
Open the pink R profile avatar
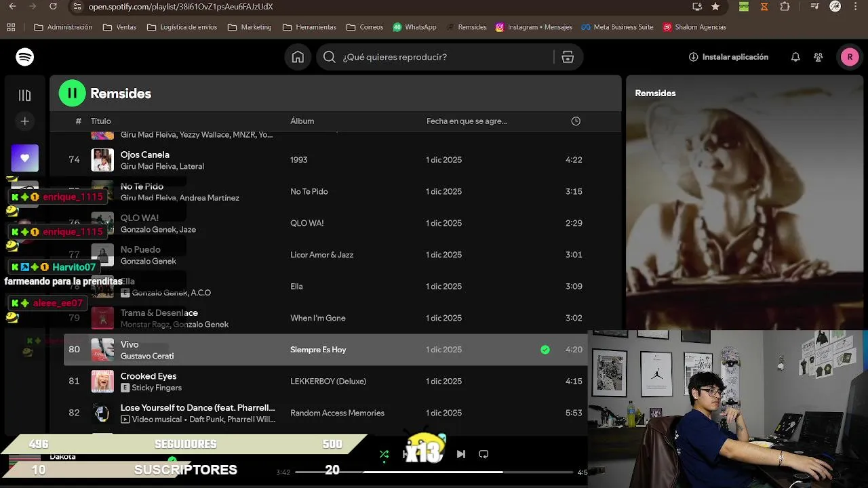pyautogui.click(x=850, y=57)
